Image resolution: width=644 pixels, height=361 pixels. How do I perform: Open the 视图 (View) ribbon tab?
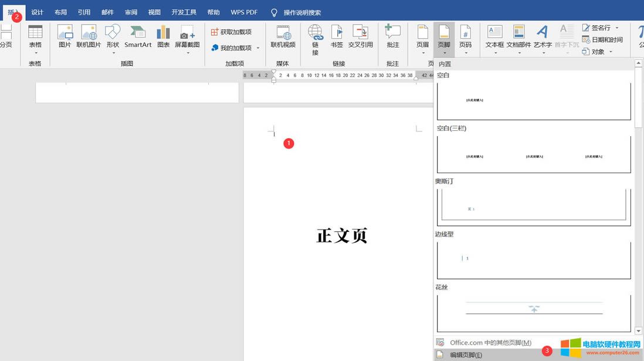[x=154, y=12]
